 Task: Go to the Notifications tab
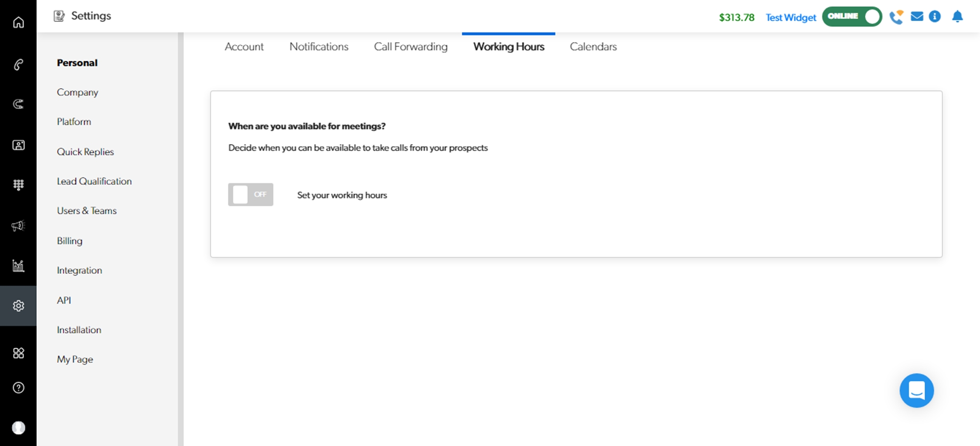[318, 47]
